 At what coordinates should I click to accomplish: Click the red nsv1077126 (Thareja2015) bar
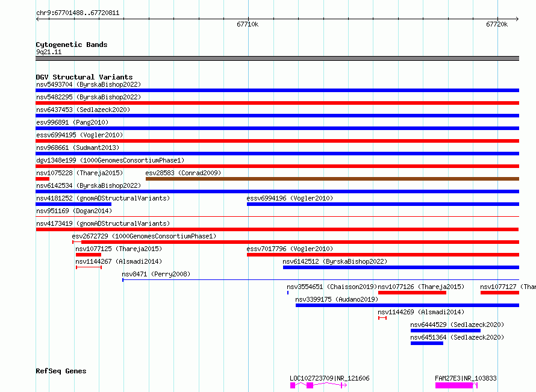tap(413, 293)
